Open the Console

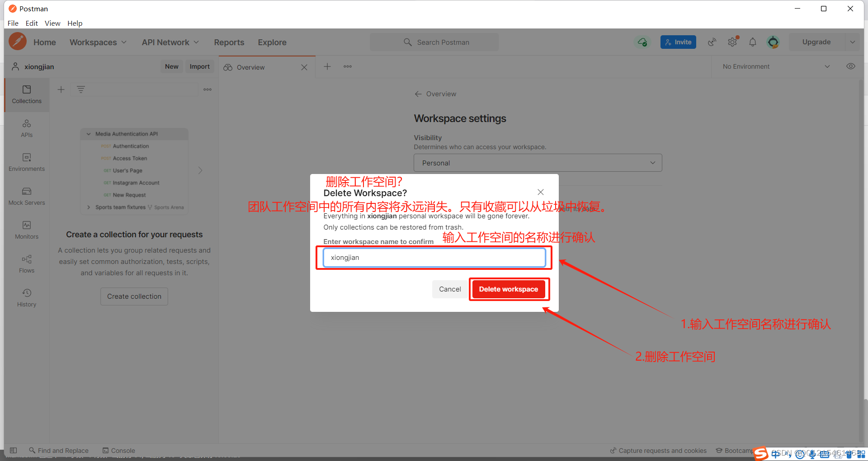pyautogui.click(x=119, y=451)
